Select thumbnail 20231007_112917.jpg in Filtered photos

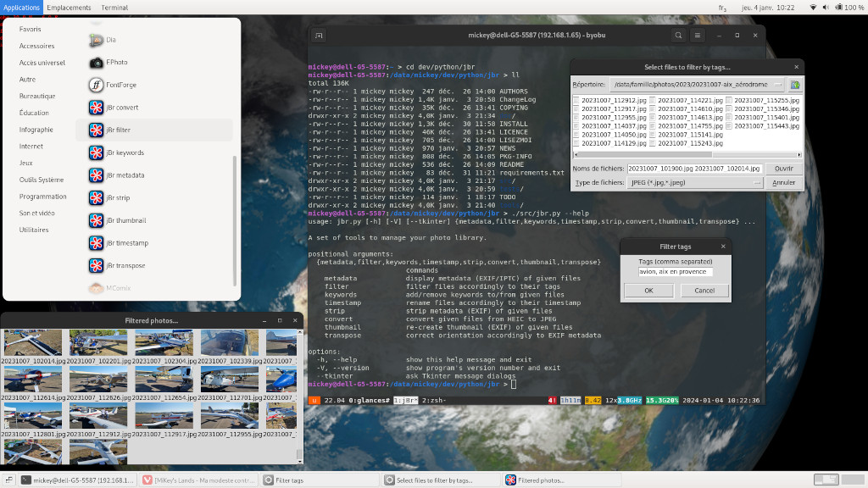(x=164, y=416)
